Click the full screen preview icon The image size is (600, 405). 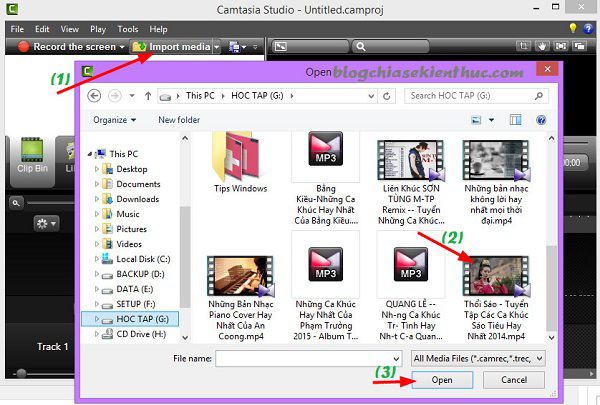coord(561,46)
